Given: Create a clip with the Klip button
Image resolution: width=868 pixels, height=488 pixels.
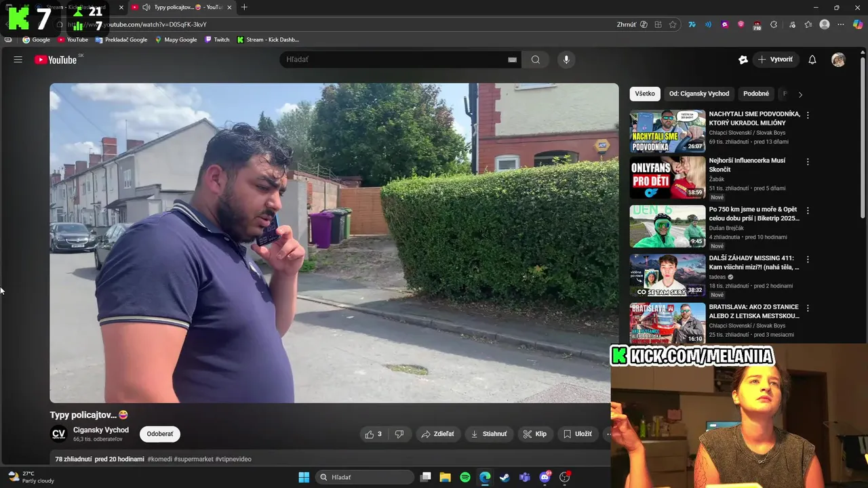Looking at the screenshot, I should (535, 434).
